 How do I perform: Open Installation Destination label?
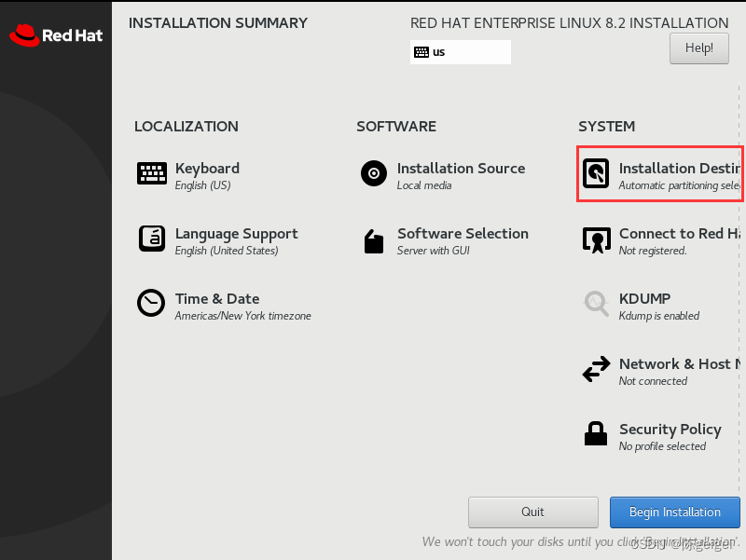[680, 169]
